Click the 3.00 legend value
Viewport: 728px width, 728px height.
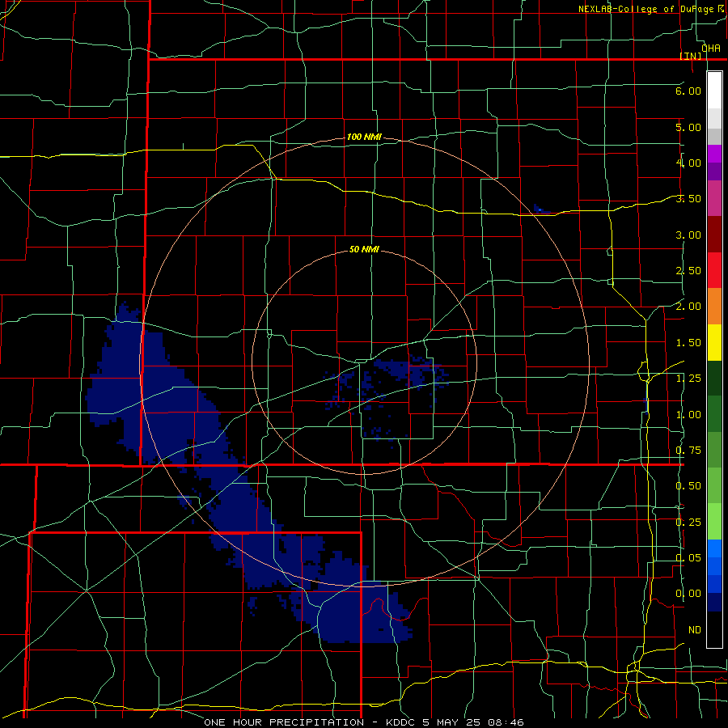pos(688,235)
